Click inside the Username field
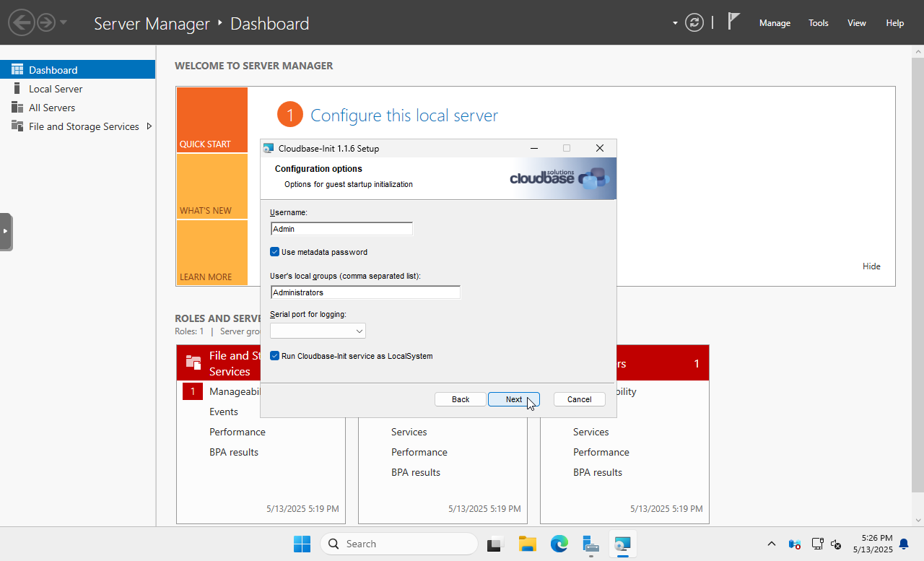This screenshot has height=561, width=924. click(341, 228)
